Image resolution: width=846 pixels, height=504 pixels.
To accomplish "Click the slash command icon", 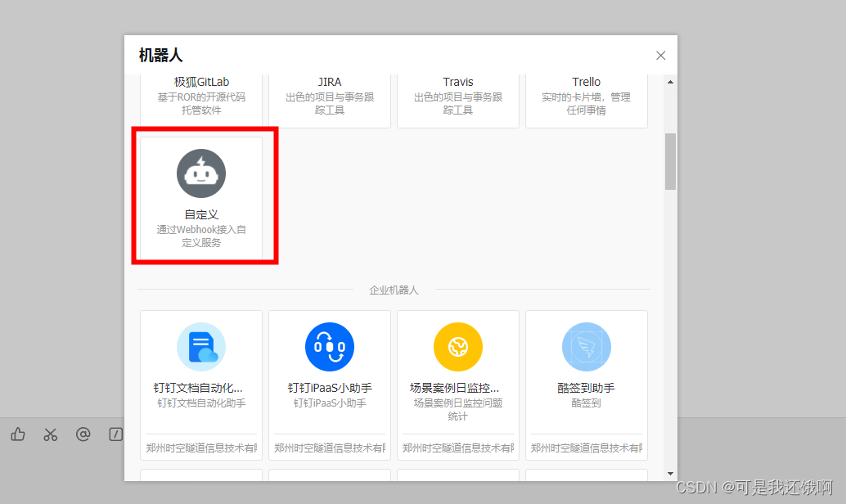I will [x=115, y=434].
